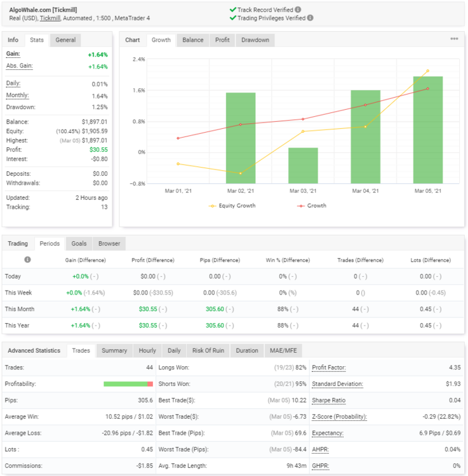Click the Daily label in Info panel
This screenshot has height=476, width=468.
13,84
